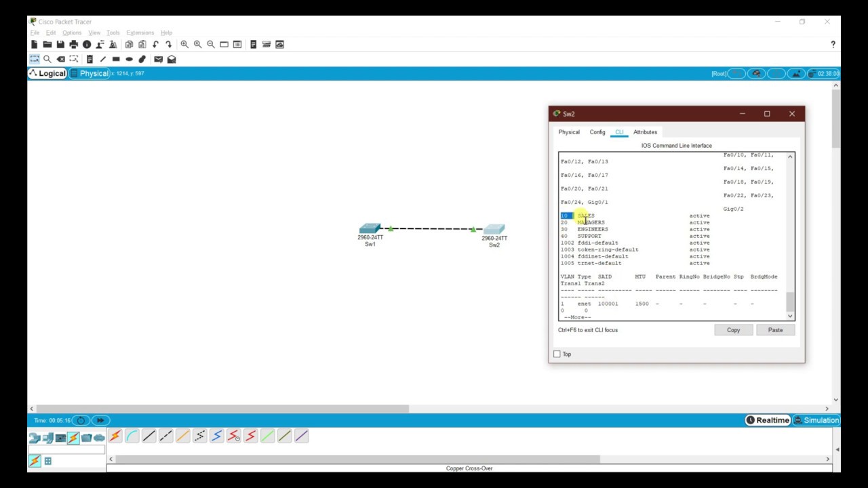The height and width of the screenshot is (488, 868).
Task: Open a file with the folder icon
Action: point(47,44)
